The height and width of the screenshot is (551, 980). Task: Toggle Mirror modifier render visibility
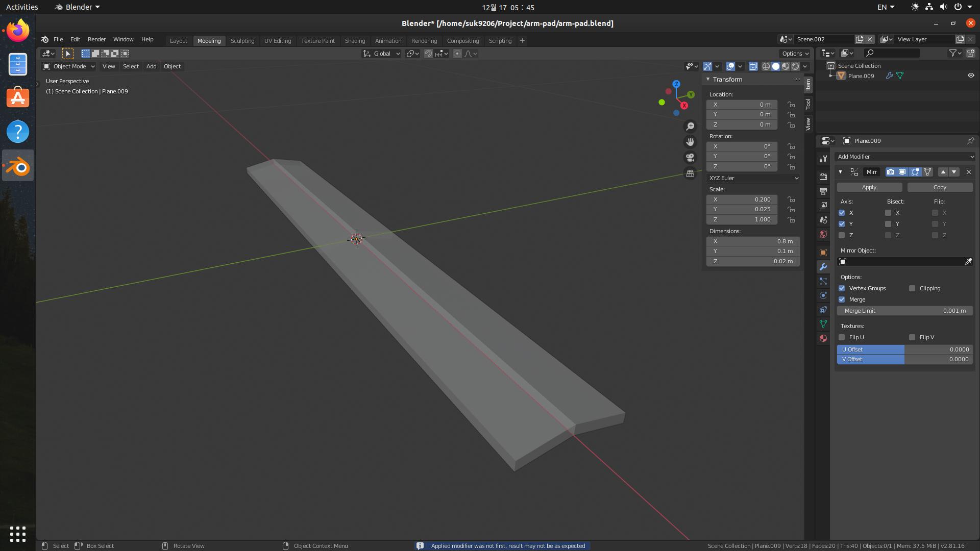890,172
